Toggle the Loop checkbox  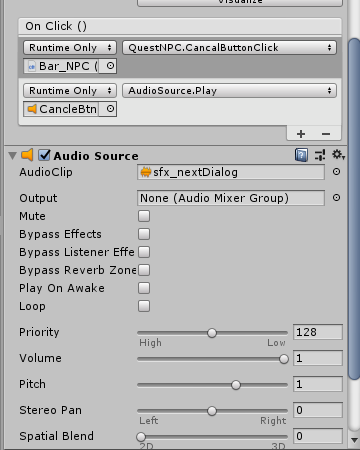coord(144,306)
